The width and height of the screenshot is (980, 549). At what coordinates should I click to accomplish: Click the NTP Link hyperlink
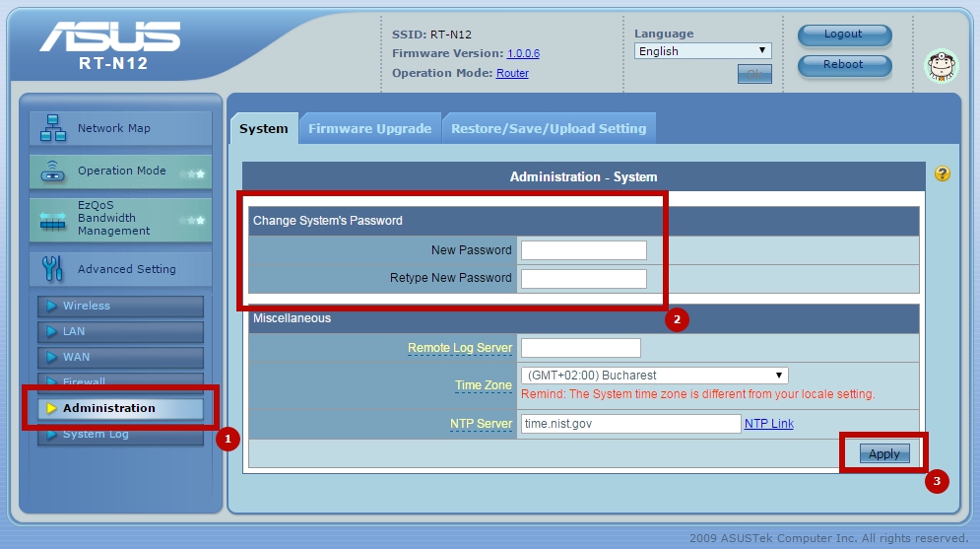click(769, 423)
